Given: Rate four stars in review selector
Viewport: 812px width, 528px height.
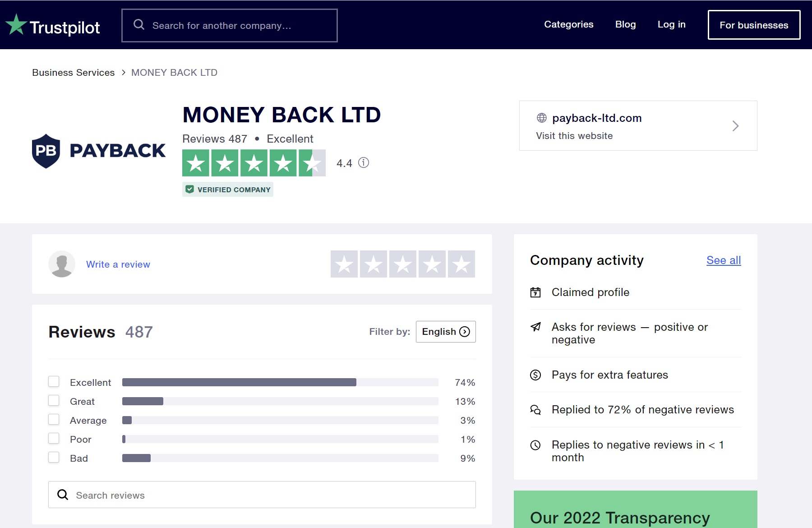Looking at the screenshot, I should pyautogui.click(x=432, y=264).
